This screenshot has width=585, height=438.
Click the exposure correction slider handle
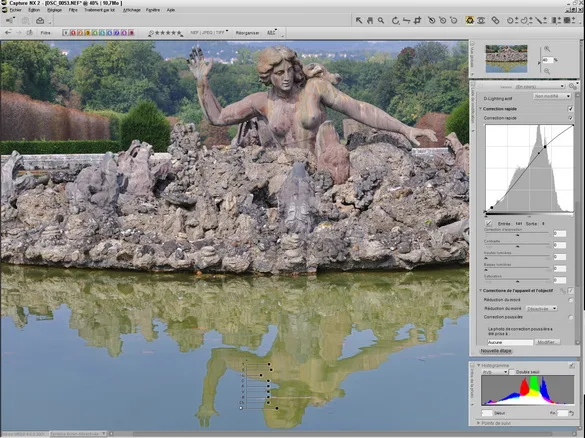tap(517, 235)
